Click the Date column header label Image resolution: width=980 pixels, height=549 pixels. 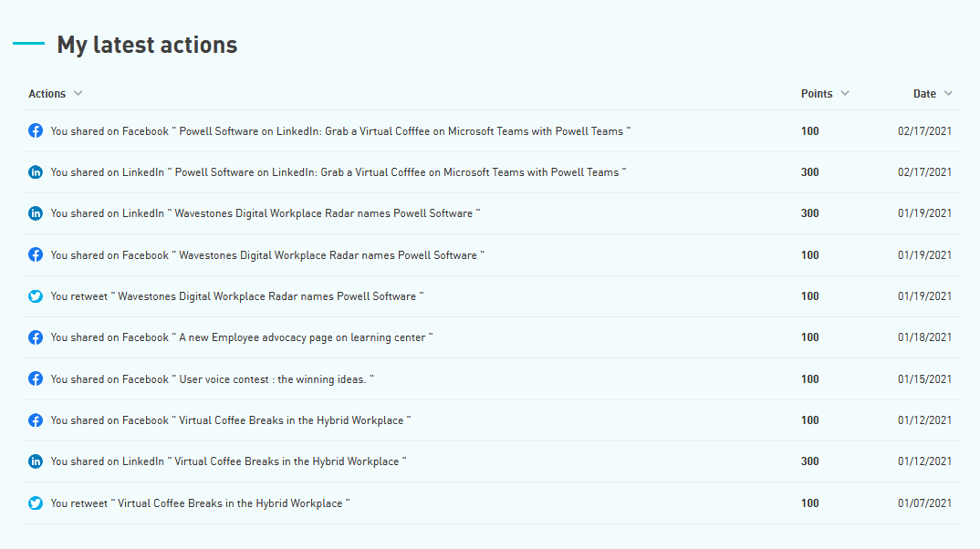click(x=924, y=94)
